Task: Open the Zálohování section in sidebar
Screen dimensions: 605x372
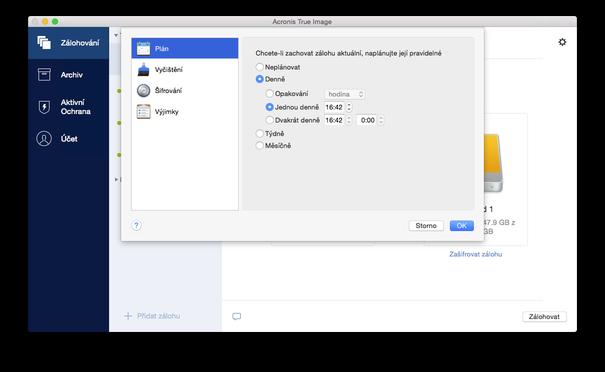Action: pyautogui.click(x=68, y=43)
